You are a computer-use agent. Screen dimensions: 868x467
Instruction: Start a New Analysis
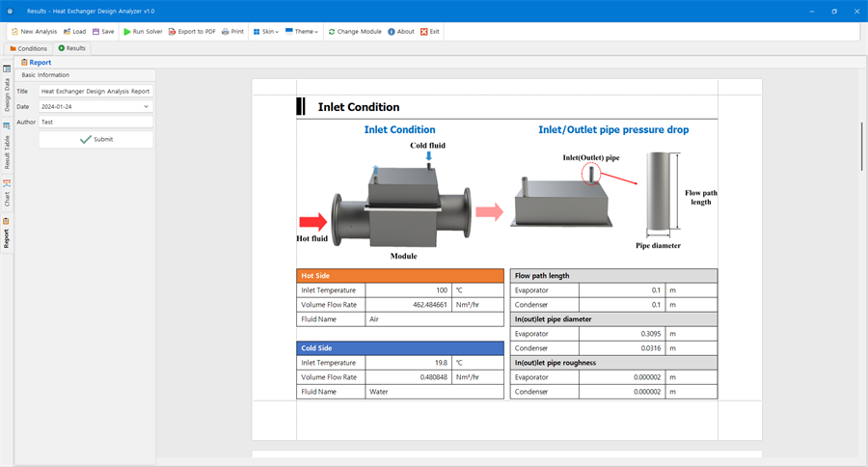34,32
